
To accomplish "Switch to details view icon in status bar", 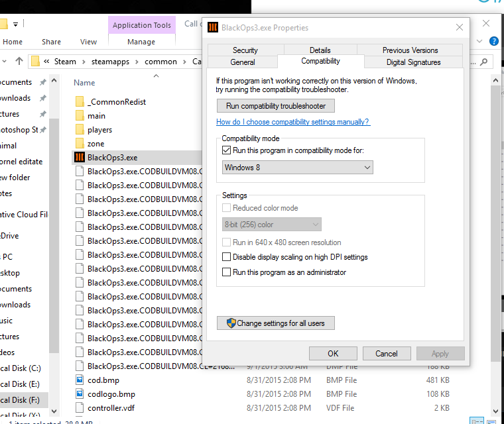I will [477, 421].
